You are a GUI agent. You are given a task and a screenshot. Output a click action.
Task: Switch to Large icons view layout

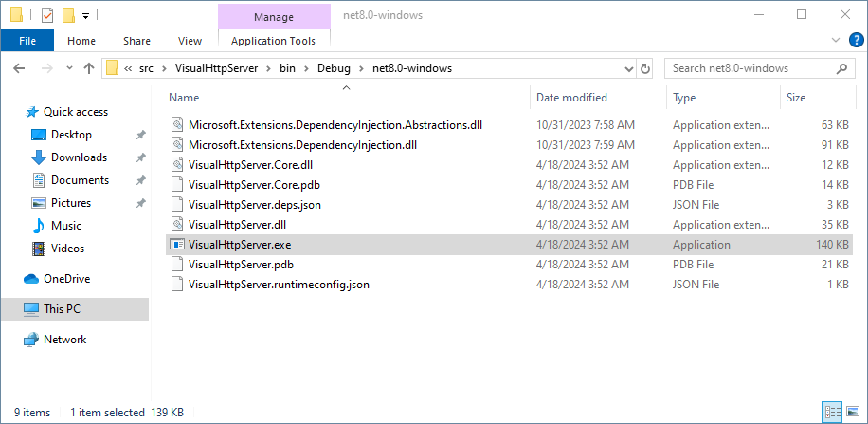pos(853,412)
